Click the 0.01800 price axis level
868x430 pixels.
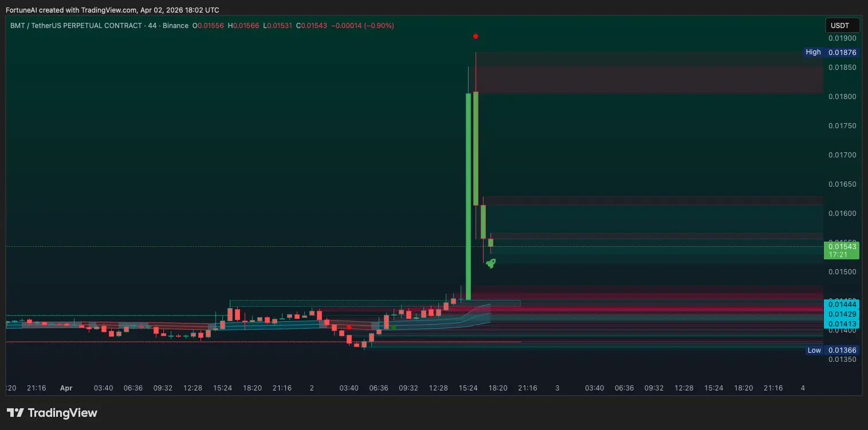tap(842, 96)
